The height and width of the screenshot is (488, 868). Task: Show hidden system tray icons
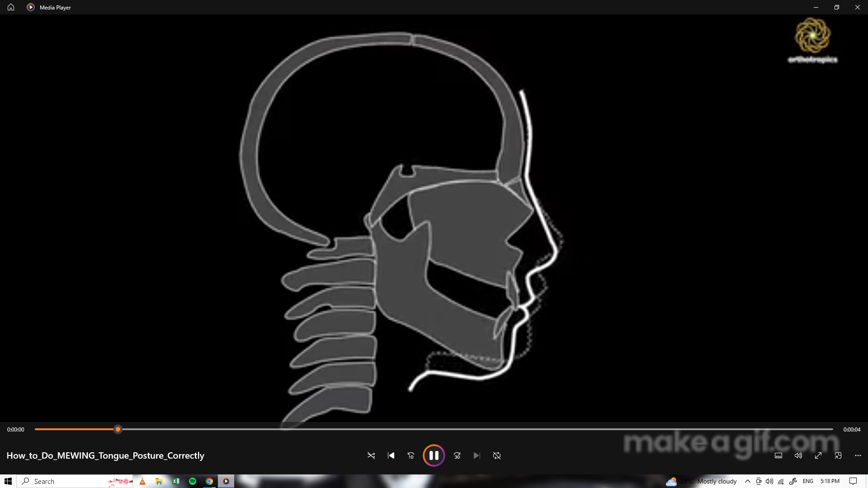[748, 481]
